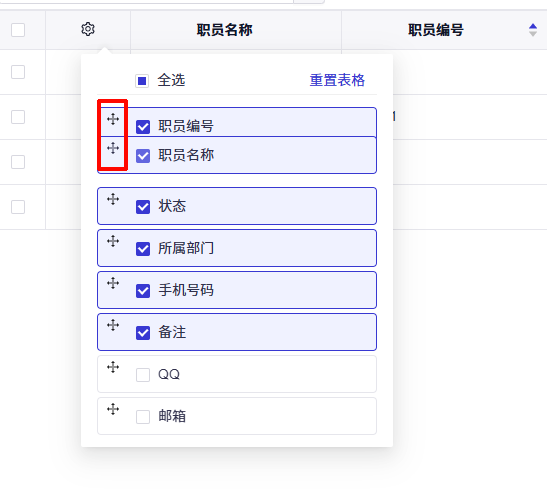Click the move handle beside 邮箱
This screenshot has width=547, height=490.
tap(113, 409)
